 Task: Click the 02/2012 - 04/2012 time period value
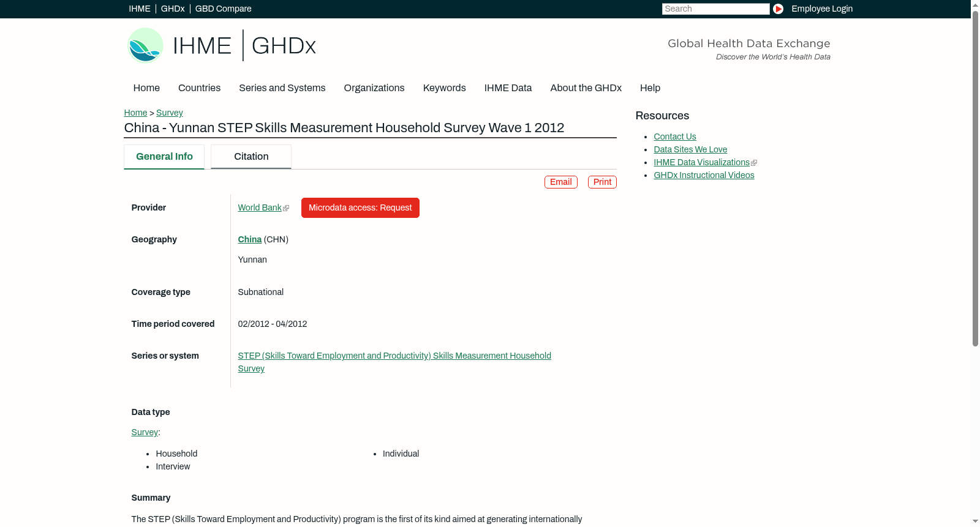273,324
